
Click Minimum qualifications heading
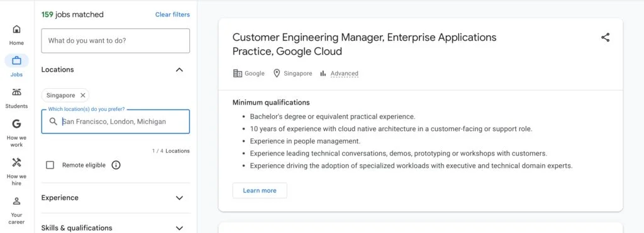coord(271,102)
